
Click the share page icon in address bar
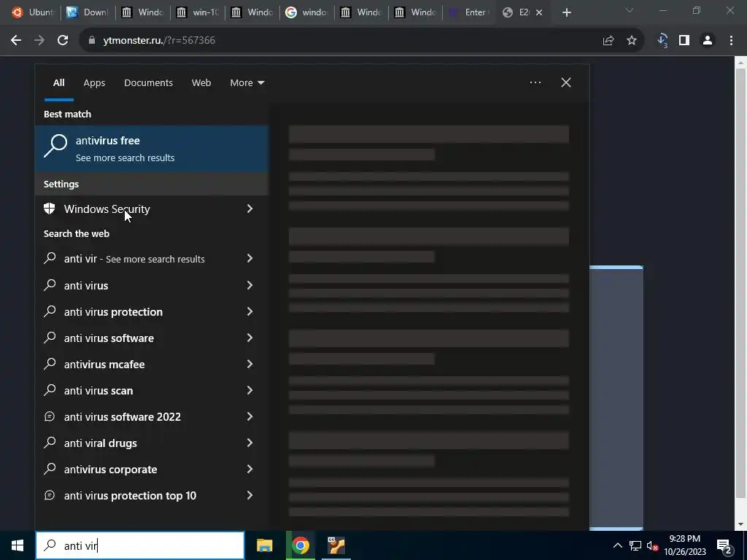click(x=608, y=41)
